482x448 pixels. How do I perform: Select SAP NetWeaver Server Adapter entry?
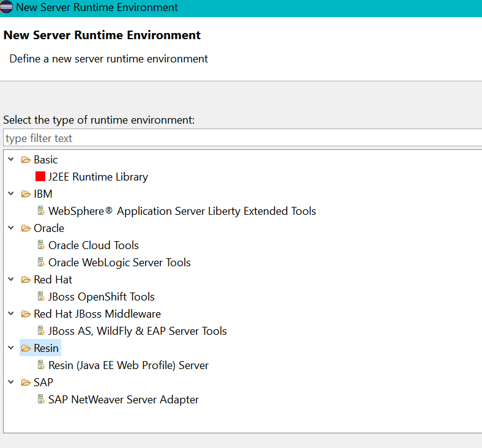coord(124,400)
